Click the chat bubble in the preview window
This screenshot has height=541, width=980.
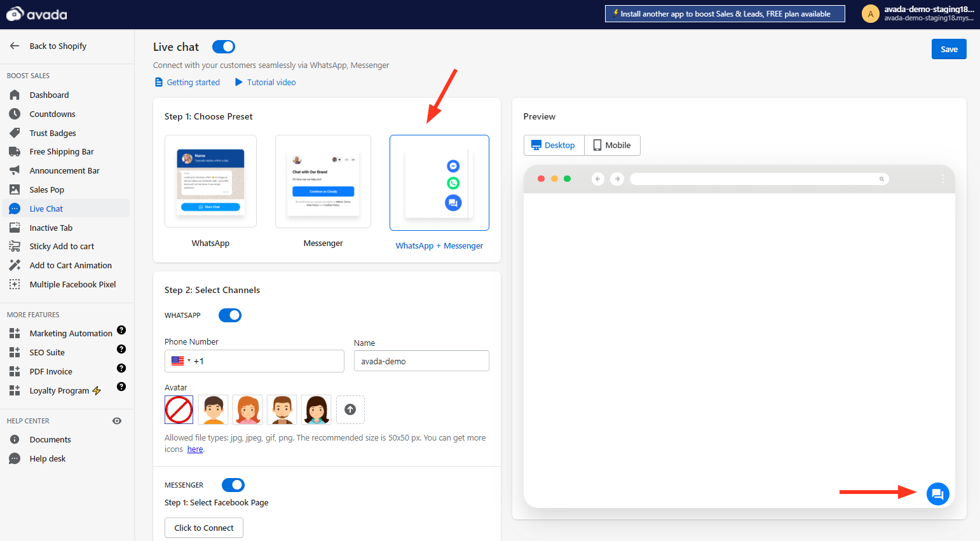(937, 494)
